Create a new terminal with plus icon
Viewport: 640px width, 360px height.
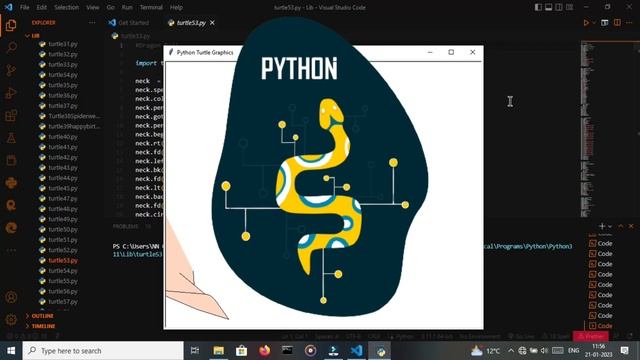tap(602, 226)
